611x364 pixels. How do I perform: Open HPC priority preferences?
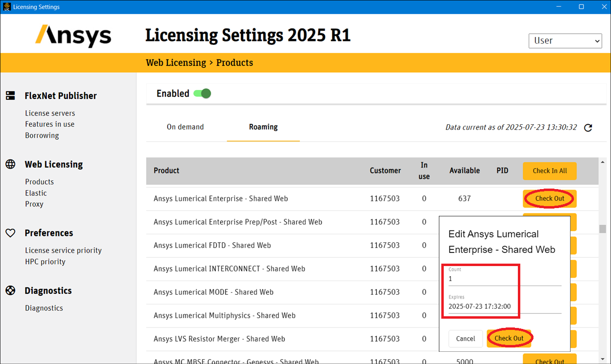45,262
